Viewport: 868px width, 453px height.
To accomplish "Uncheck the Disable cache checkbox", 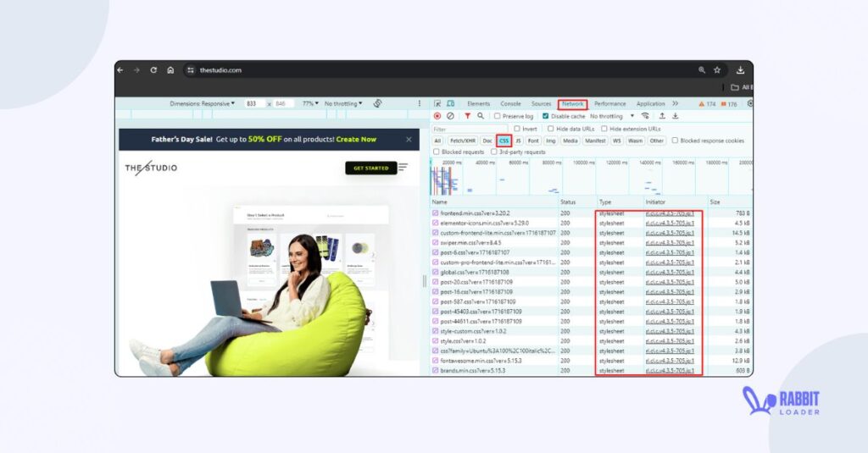I will [x=545, y=116].
